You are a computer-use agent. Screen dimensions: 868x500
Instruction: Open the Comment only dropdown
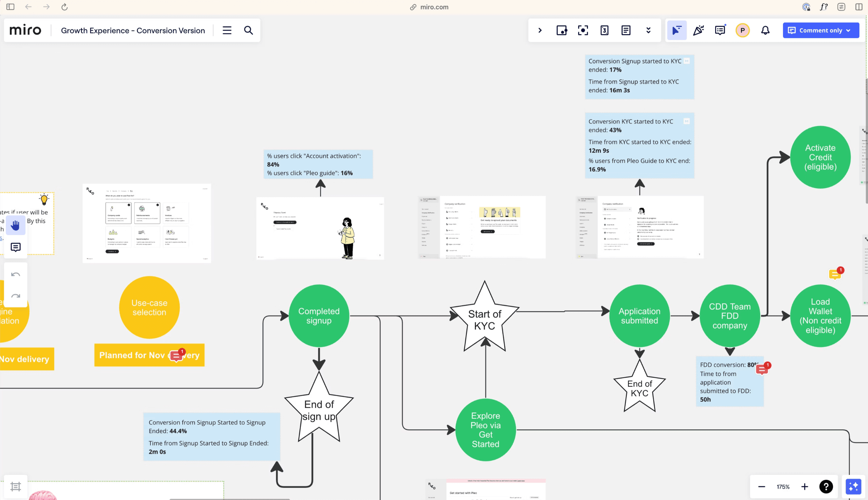821,30
